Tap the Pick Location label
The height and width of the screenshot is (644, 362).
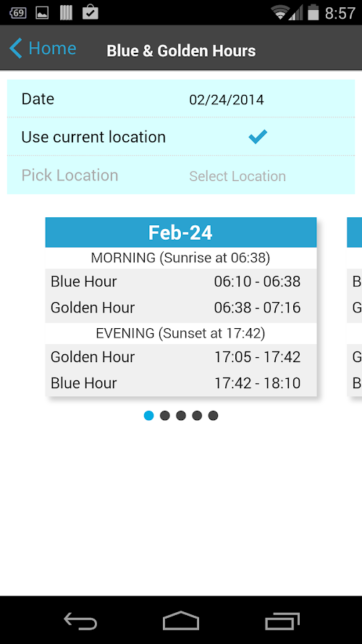click(70, 175)
